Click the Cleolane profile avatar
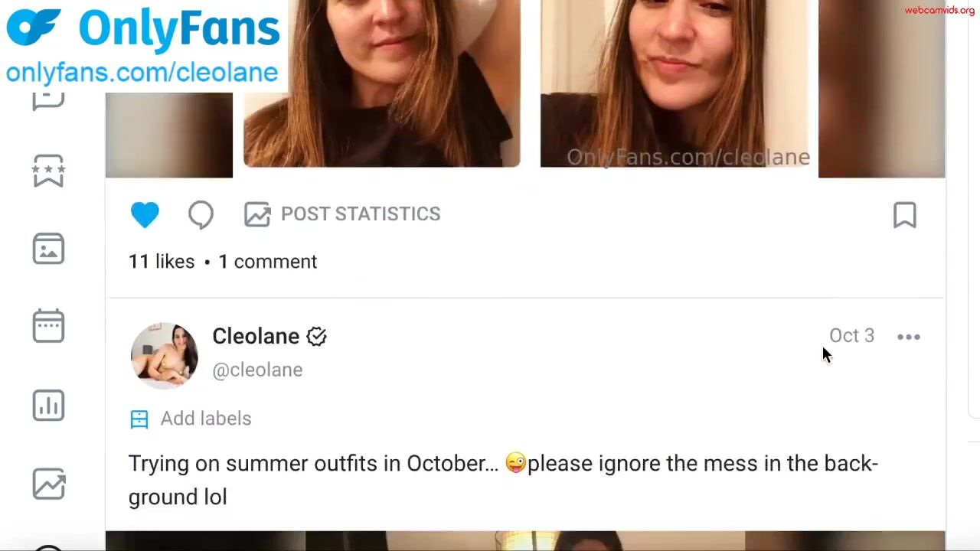 [x=164, y=354]
